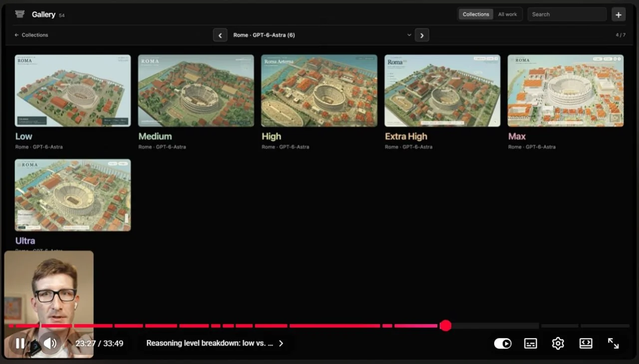The width and height of the screenshot is (639, 364).
Task: Go to next collection arrow
Action: (x=422, y=35)
